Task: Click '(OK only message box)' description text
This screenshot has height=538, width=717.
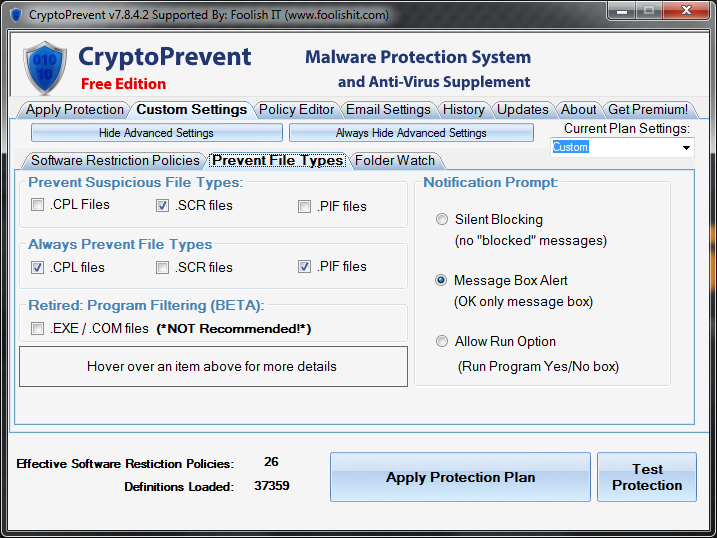Action: tap(523, 302)
